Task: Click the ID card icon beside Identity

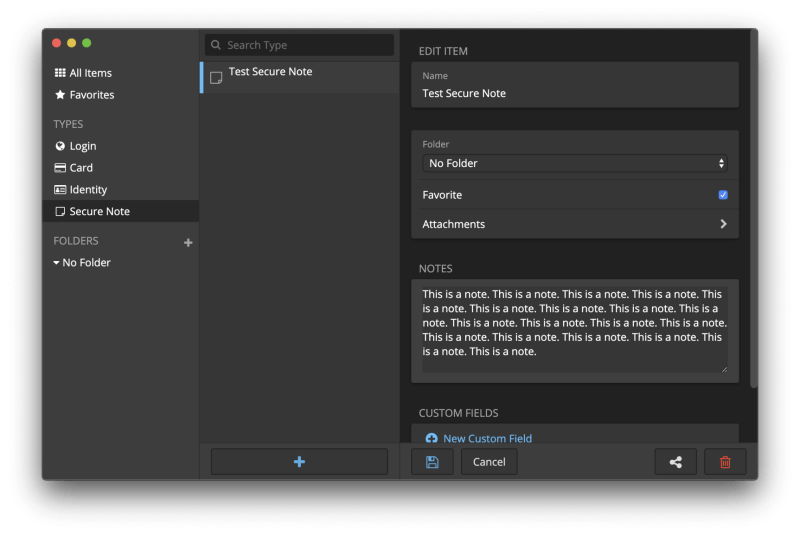Action: click(x=60, y=190)
